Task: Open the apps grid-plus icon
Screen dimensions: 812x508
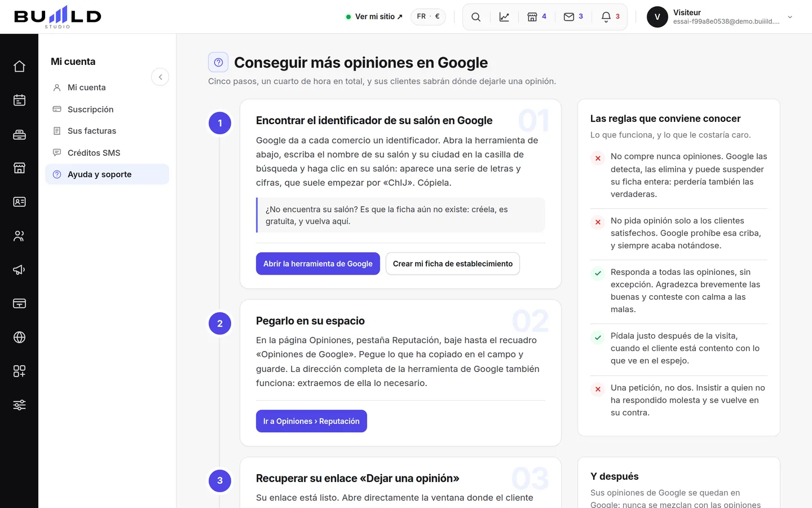Action: point(19,371)
